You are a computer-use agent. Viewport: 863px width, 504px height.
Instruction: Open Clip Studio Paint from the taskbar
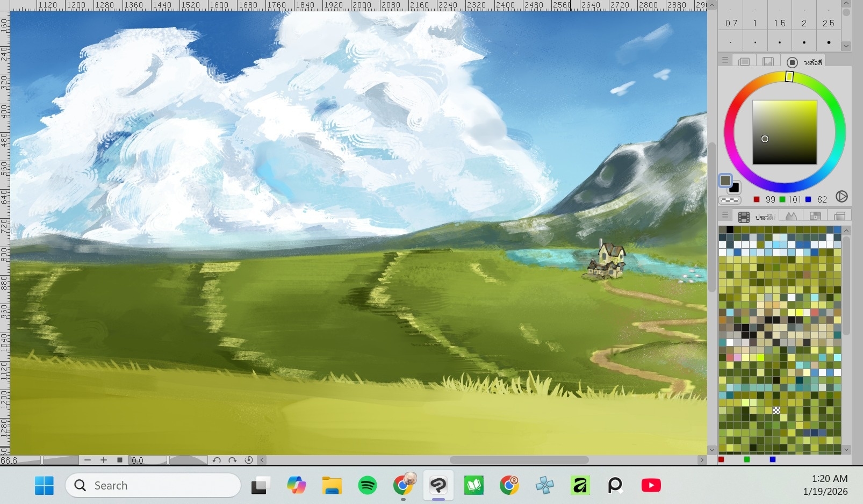[x=438, y=486]
